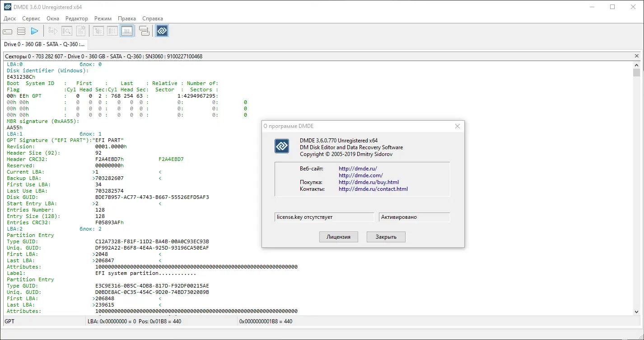Click the MBR signature value AA55h
The width and height of the screenshot is (644, 340).
point(14,127)
